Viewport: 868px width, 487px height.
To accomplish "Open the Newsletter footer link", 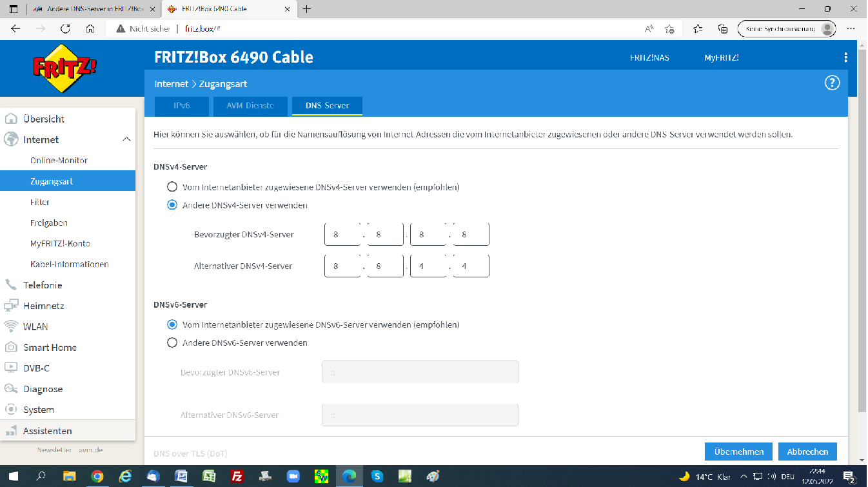I will [x=54, y=450].
